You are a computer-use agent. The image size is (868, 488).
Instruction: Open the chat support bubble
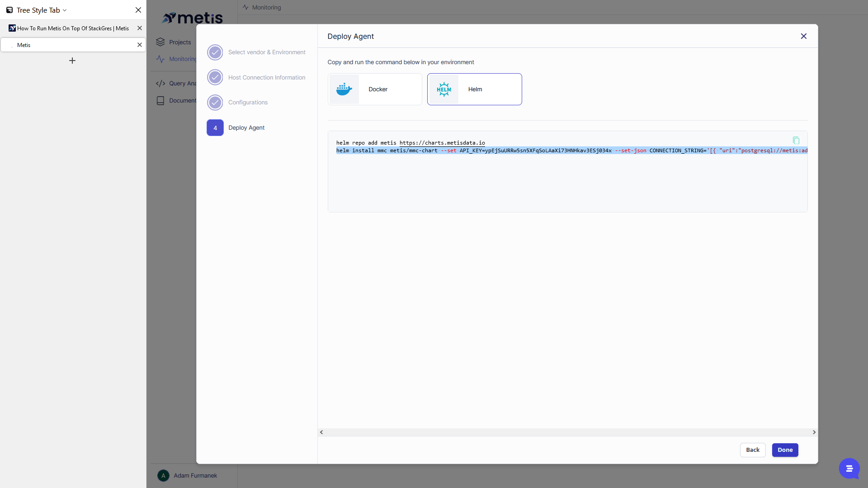click(x=849, y=468)
